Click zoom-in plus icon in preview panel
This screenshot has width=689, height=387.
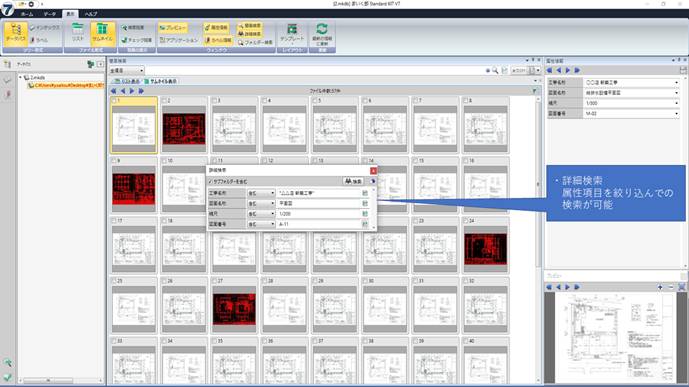pyautogui.click(x=660, y=287)
